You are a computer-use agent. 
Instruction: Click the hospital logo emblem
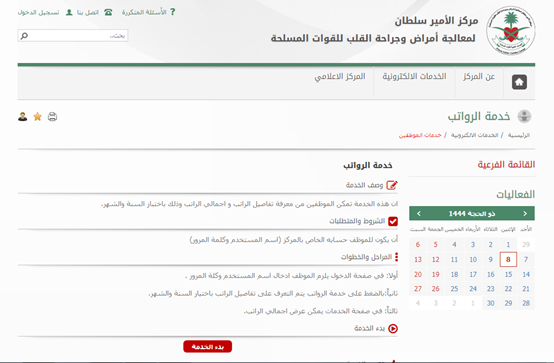511,30
